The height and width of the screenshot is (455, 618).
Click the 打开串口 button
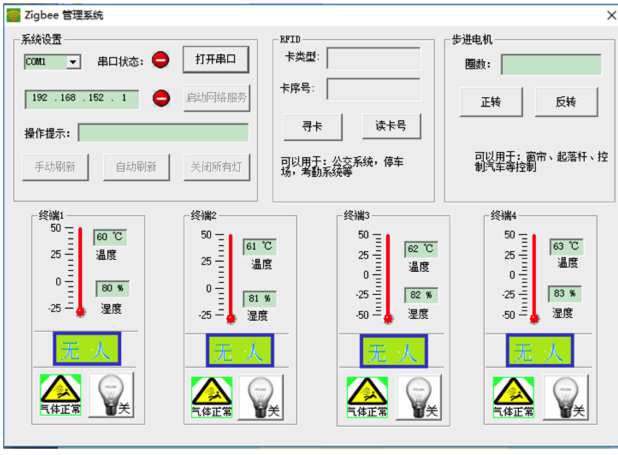[x=215, y=60]
